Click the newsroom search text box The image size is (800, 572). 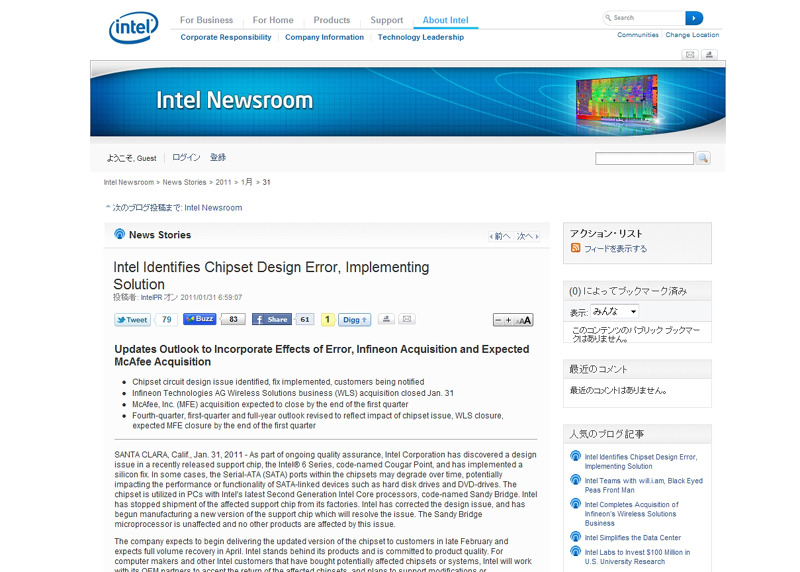644,159
